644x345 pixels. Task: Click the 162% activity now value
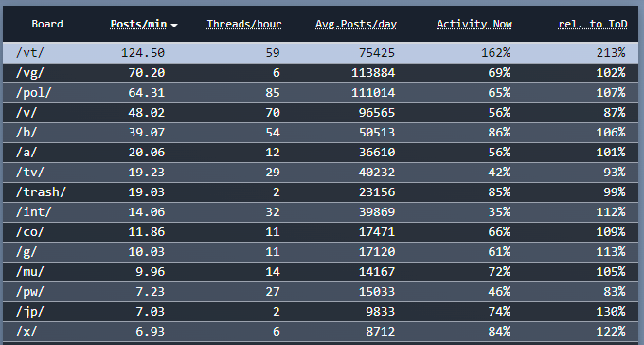click(x=495, y=53)
